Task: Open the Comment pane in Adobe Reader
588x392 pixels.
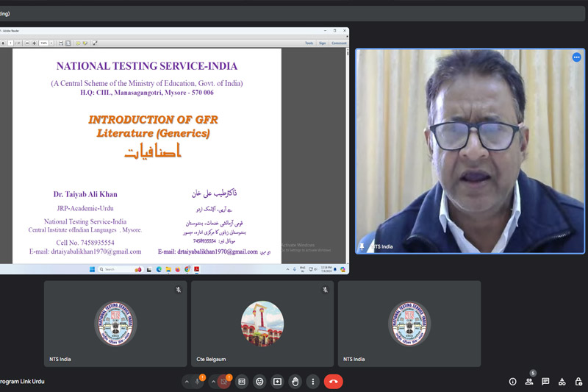Action: tap(339, 43)
